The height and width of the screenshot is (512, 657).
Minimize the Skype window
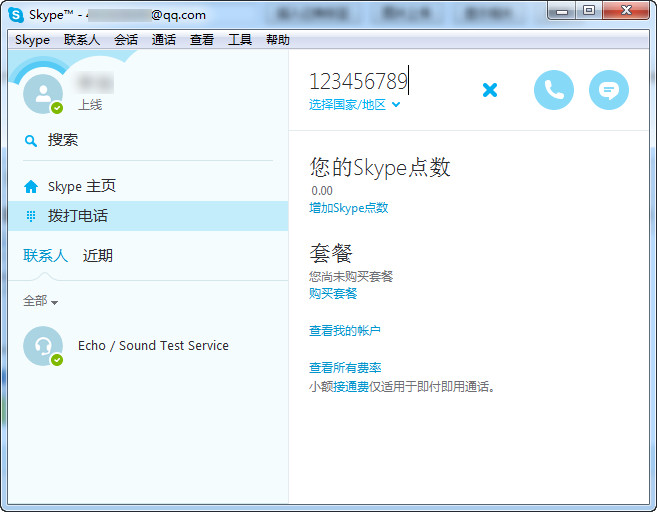click(562, 10)
